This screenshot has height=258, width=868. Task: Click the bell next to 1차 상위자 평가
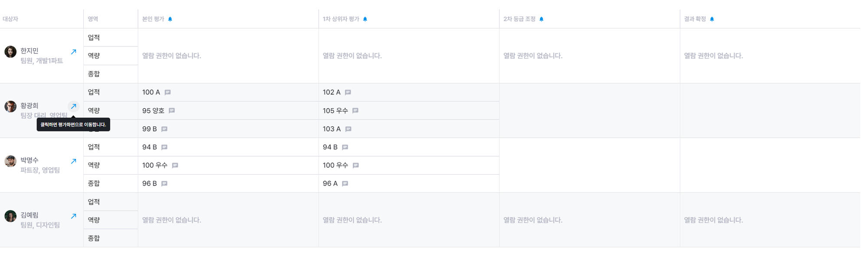365,19
